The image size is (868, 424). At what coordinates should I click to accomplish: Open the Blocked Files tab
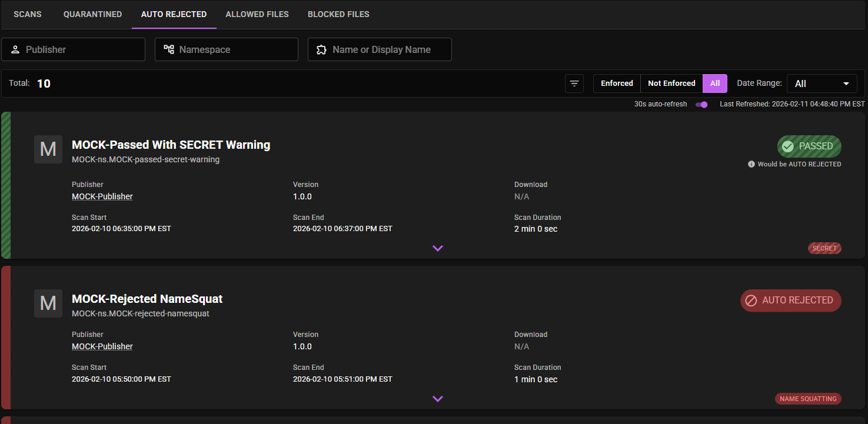click(338, 14)
